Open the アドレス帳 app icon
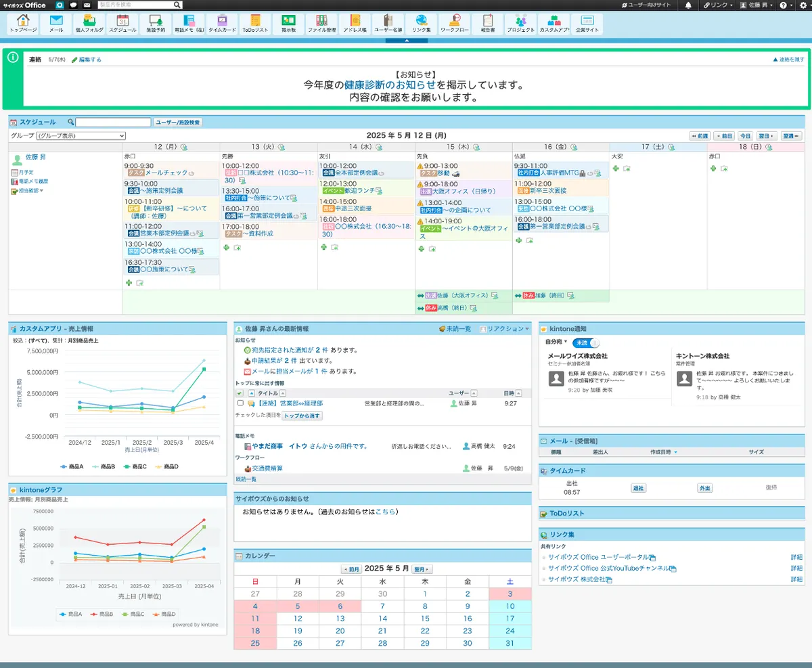Screen dimensions: 812x668 [355, 24]
